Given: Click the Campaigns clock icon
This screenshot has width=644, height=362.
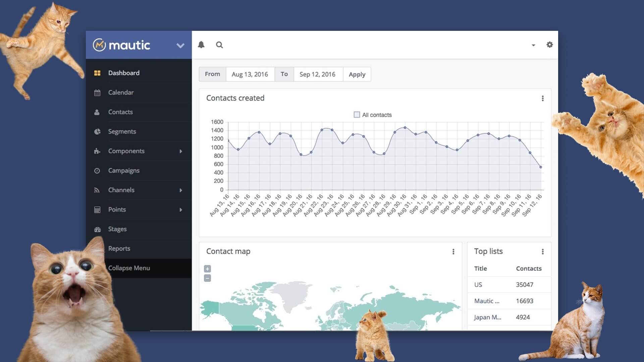Looking at the screenshot, I should coord(97,171).
